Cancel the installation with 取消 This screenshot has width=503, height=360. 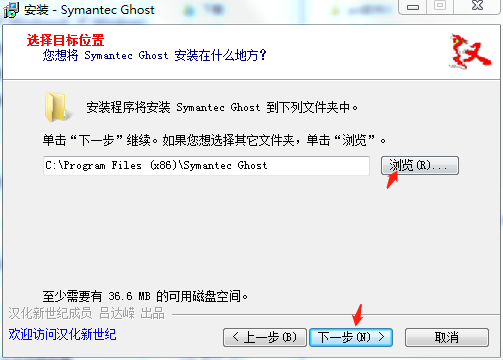click(447, 337)
